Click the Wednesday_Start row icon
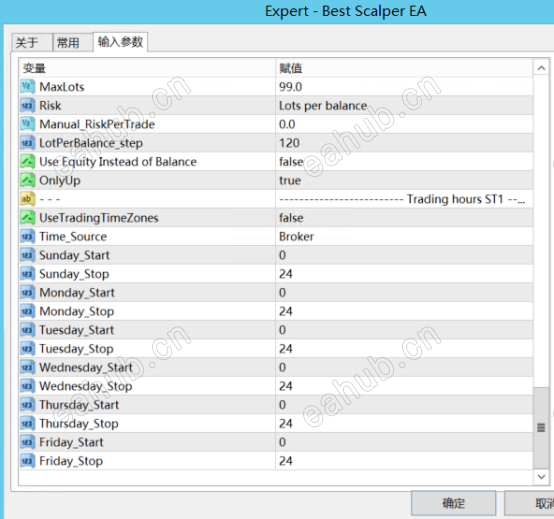 [x=28, y=368]
